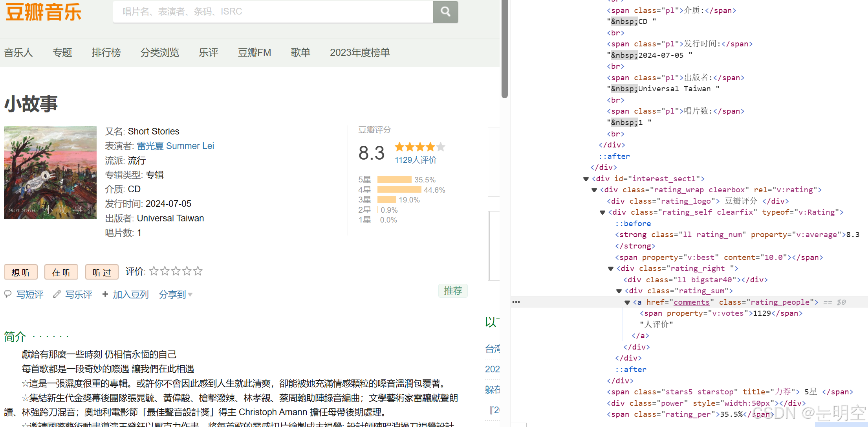Click the 8.3 rating score
The height and width of the screenshot is (427, 868).
[372, 153]
